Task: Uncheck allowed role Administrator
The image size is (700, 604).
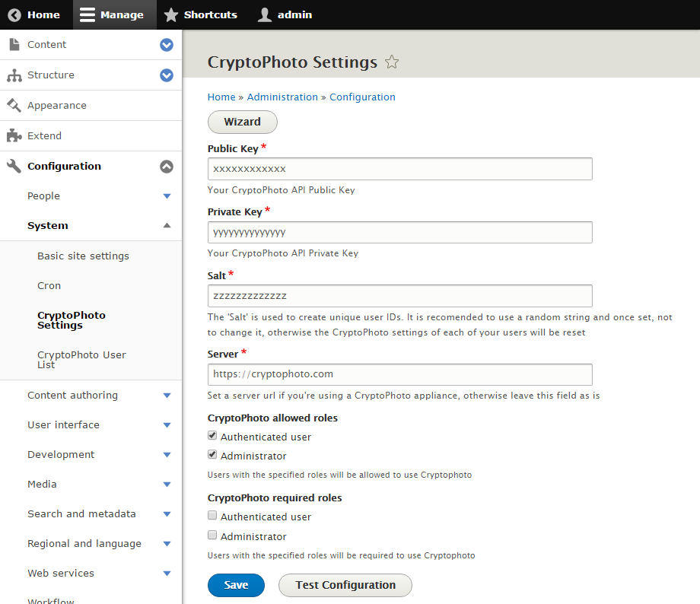Action: (x=212, y=455)
